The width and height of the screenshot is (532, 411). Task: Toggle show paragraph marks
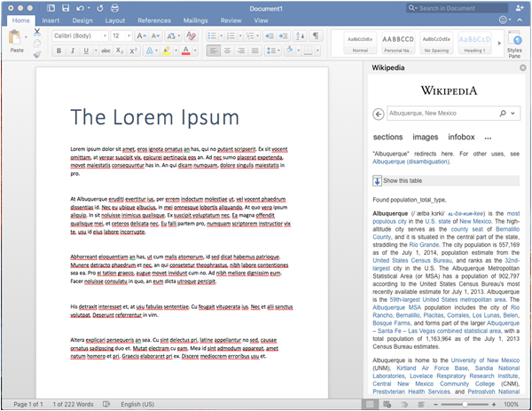click(x=316, y=36)
